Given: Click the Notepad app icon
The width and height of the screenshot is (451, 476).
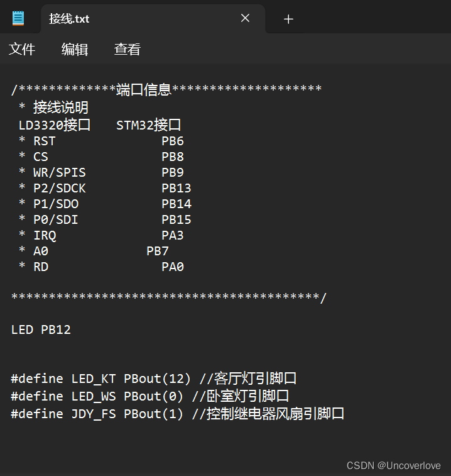Looking at the screenshot, I should [x=18, y=18].
